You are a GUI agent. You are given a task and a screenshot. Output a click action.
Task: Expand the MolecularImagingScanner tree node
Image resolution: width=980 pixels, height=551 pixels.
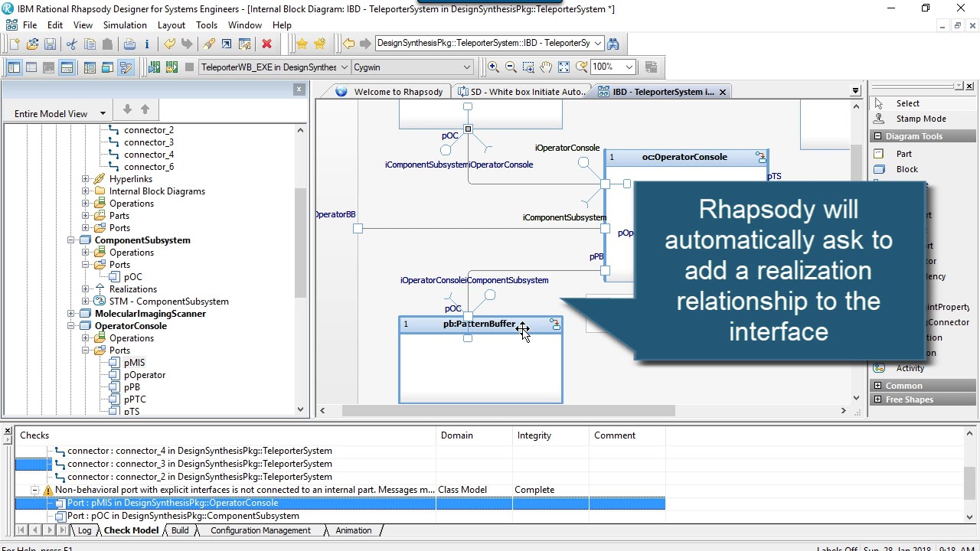point(71,314)
